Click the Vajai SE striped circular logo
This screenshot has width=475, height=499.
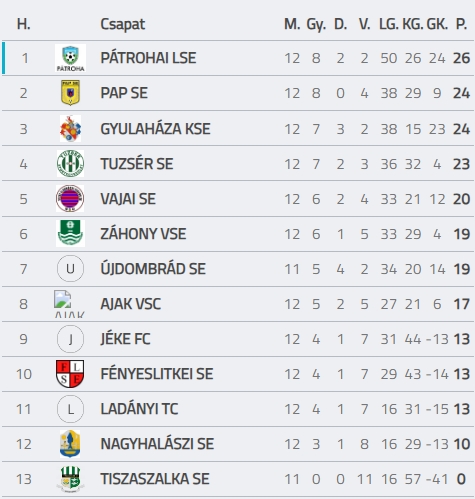(70, 199)
